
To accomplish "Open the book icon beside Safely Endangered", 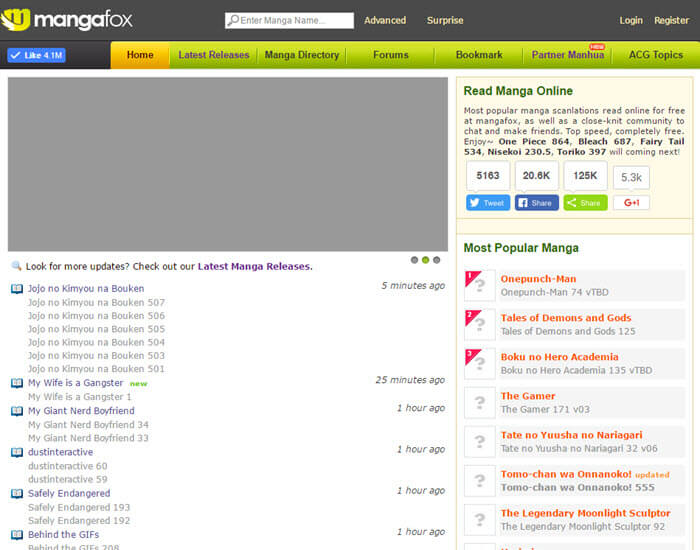I will 17,493.
